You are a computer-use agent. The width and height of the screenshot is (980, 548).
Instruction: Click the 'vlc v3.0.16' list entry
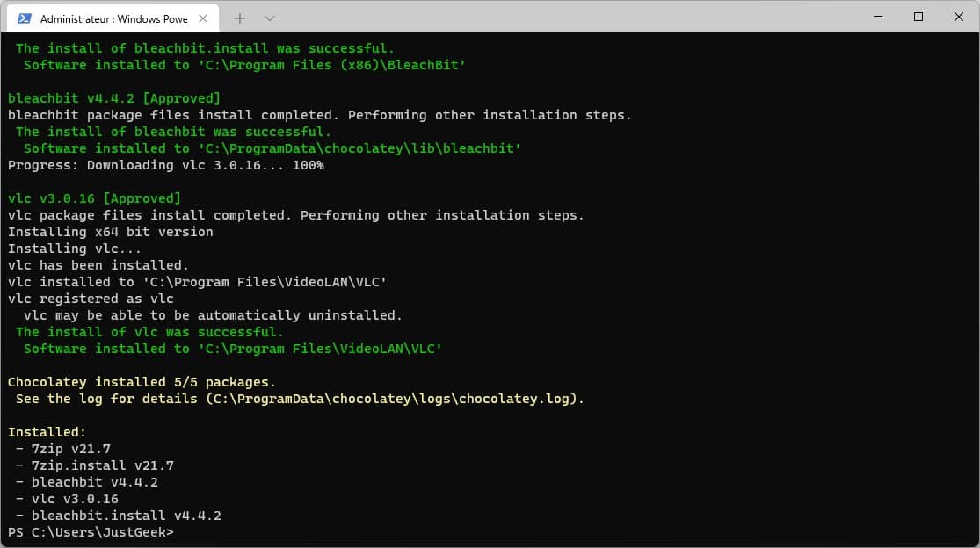tap(67, 500)
